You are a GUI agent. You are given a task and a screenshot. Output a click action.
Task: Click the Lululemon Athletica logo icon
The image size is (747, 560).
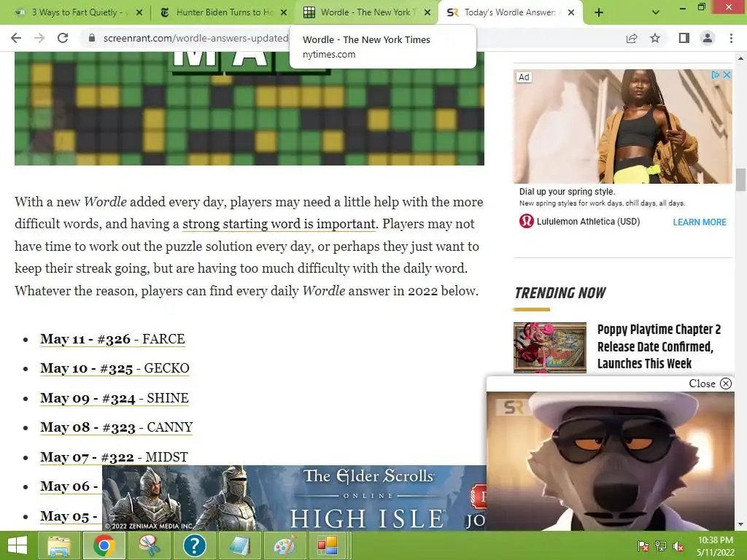(527, 222)
